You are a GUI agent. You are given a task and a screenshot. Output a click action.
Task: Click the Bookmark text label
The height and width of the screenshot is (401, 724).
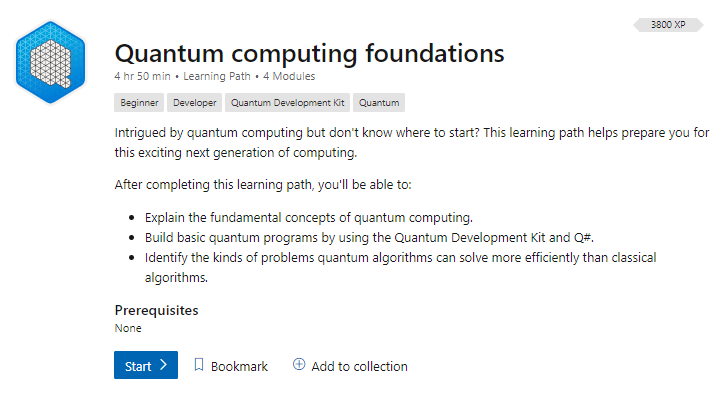tap(239, 366)
